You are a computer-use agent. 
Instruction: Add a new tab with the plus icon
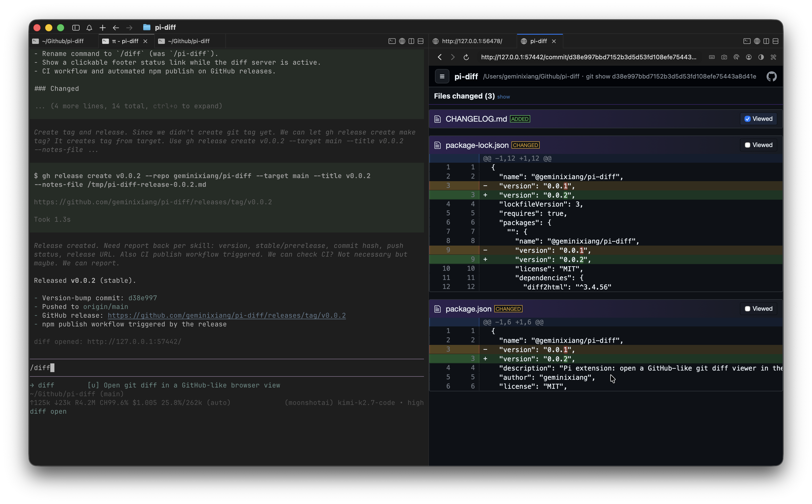103,28
